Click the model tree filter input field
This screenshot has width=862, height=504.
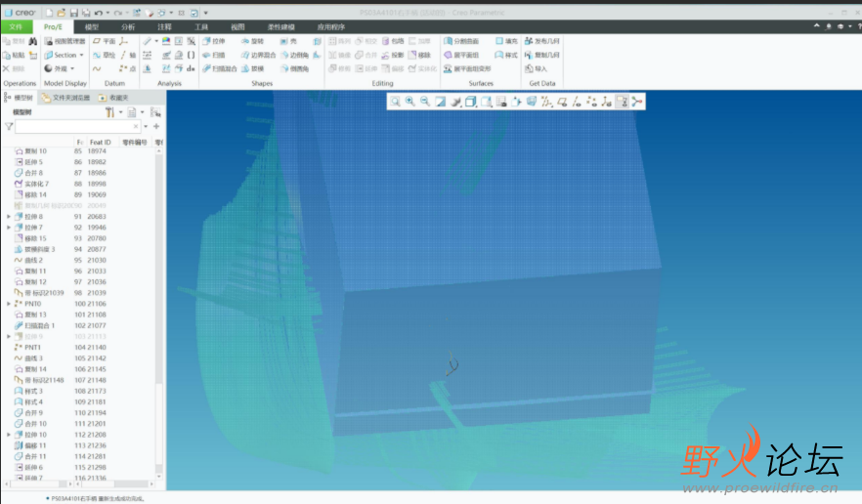click(x=77, y=126)
